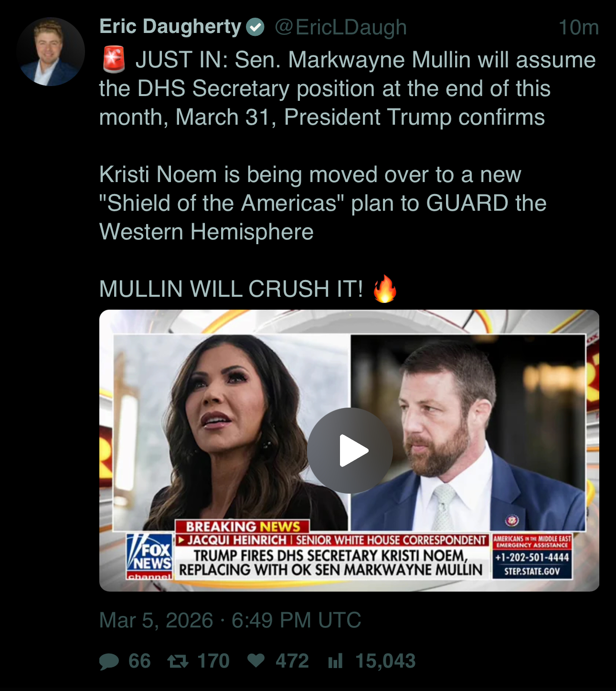Open the Mar 5, 2026 timestamp link
The image size is (616, 691).
point(230,620)
